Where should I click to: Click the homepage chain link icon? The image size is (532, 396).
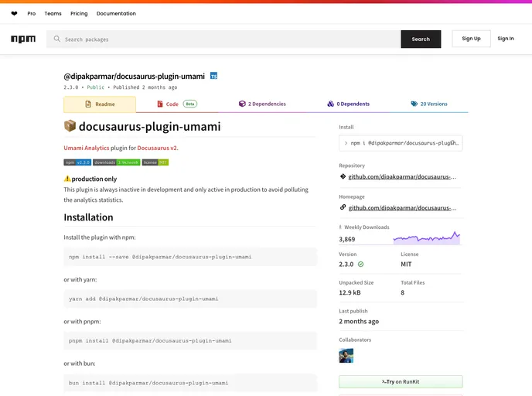[343, 207]
